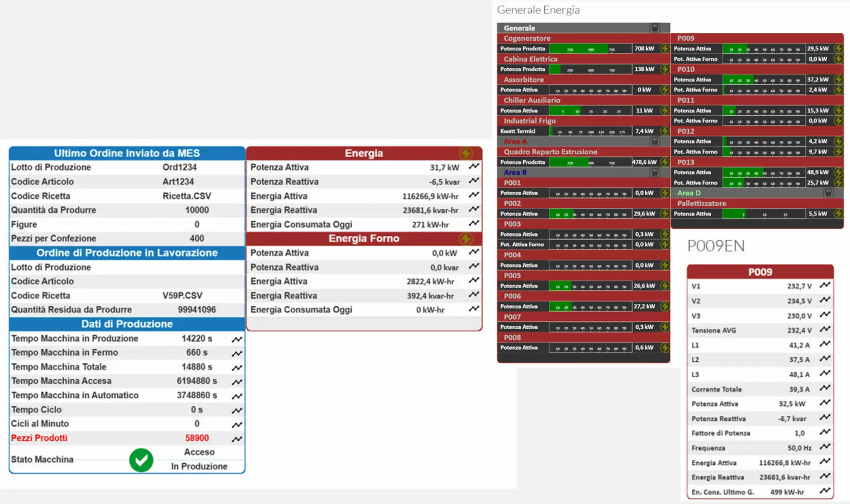This screenshot has height=504, width=850.
Task: Collapse the Area D section
Action: pyautogui.click(x=828, y=192)
